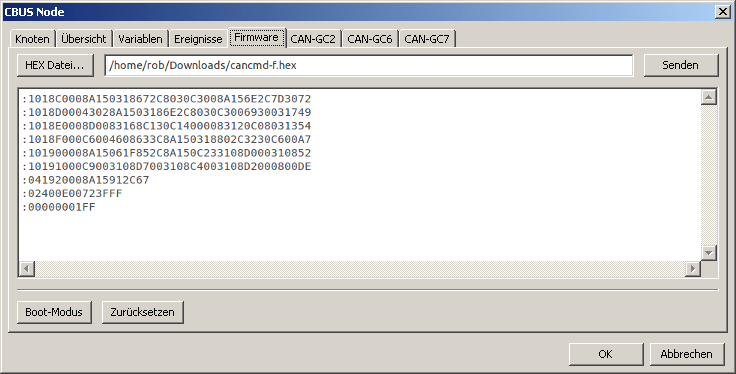Click the horizontal scrollbar track
Image resolution: width=736 pixels, height=374 pixels.
360,269
